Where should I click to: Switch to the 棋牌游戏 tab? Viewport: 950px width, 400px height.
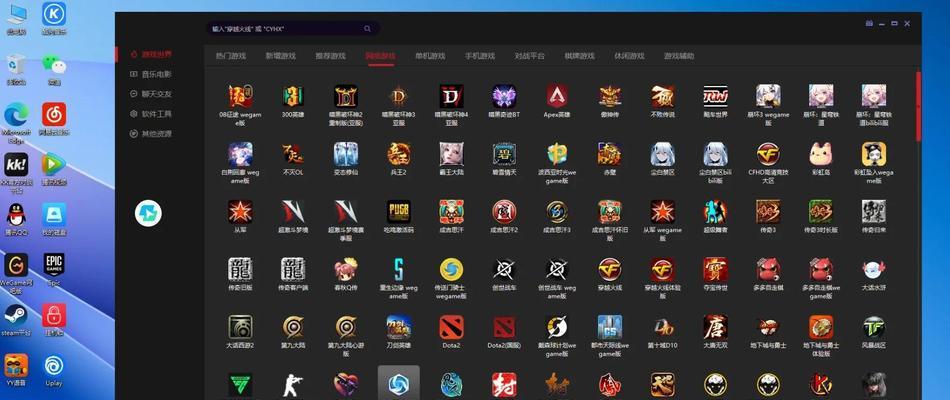pos(580,56)
